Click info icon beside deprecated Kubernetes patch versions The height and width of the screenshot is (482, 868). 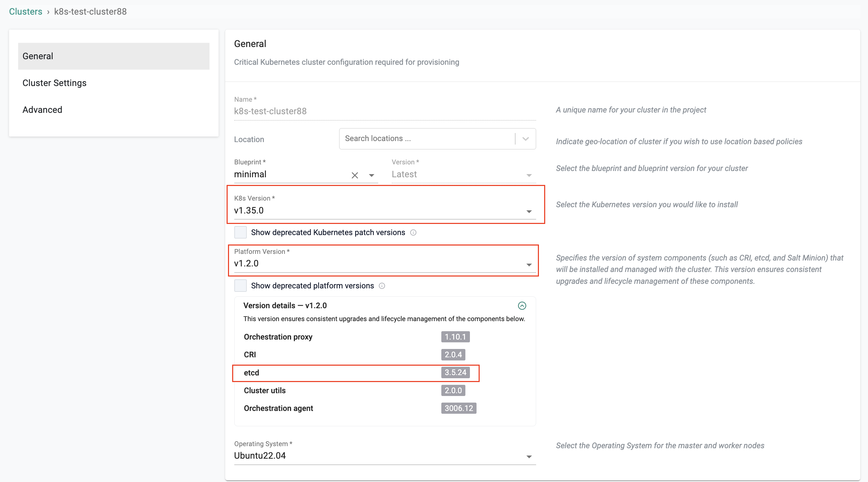click(x=413, y=233)
